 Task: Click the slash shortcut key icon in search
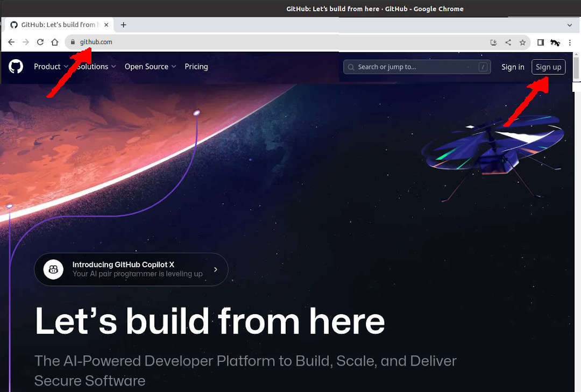483,67
